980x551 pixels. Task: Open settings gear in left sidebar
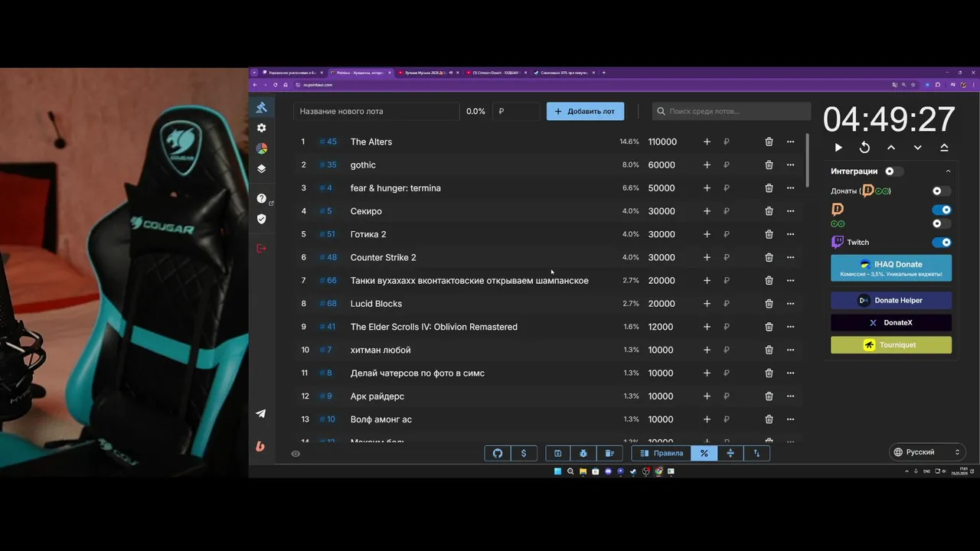pos(261,128)
